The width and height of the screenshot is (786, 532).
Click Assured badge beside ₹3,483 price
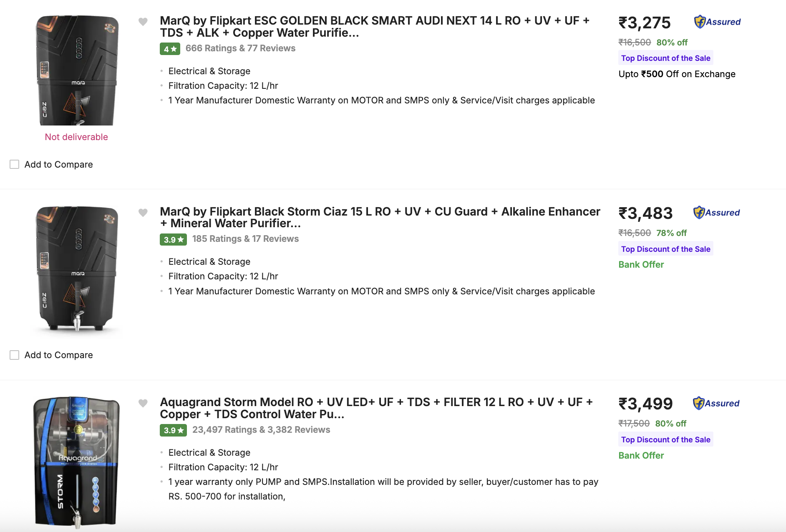(716, 213)
